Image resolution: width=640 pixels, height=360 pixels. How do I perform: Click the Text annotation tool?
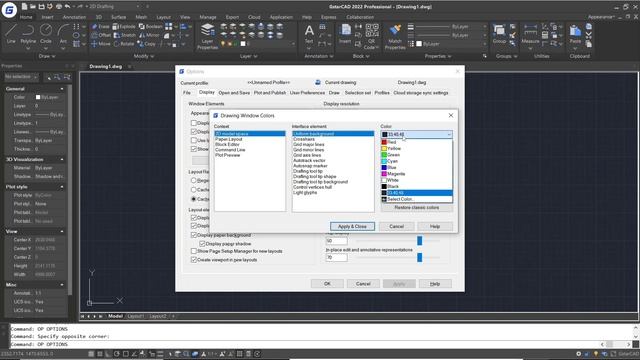[309, 33]
